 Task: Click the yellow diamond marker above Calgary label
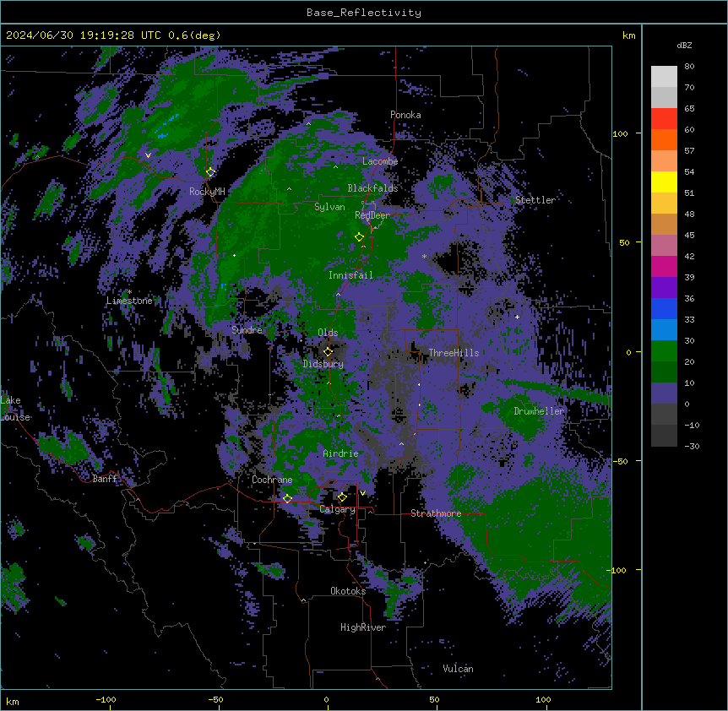coord(342,497)
